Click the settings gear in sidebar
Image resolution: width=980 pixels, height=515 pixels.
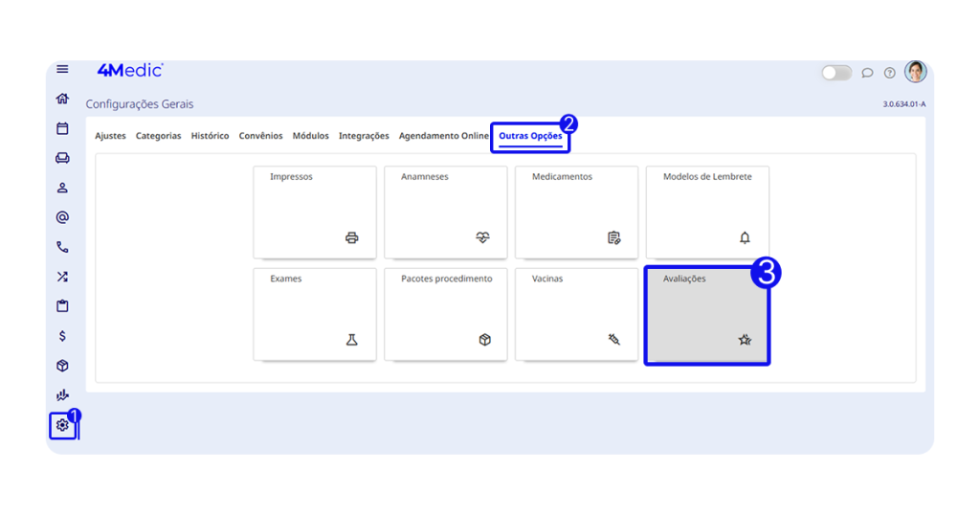pos(62,425)
